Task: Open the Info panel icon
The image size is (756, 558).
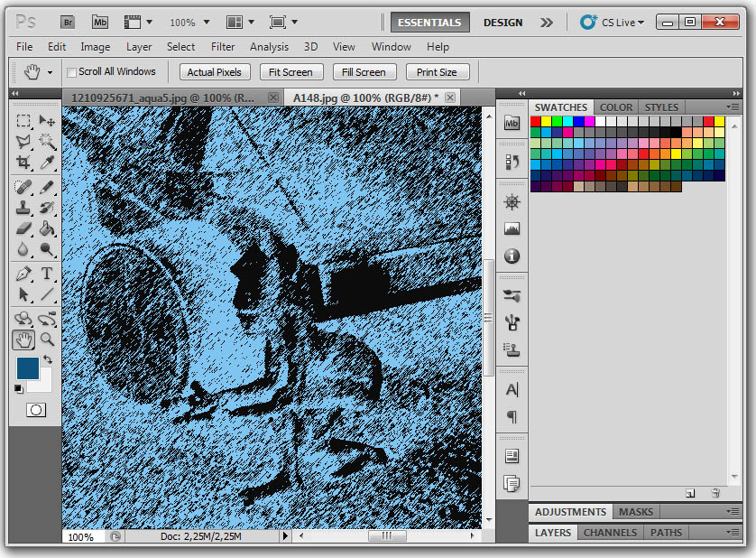Action: click(512, 256)
